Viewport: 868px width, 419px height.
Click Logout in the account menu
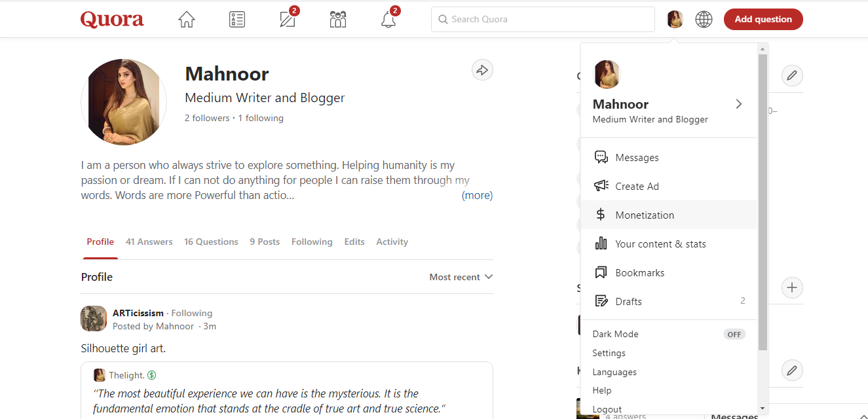pos(607,409)
